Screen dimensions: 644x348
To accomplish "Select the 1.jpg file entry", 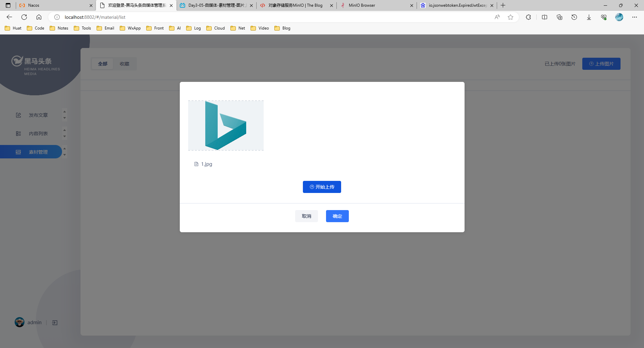I will (x=206, y=164).
